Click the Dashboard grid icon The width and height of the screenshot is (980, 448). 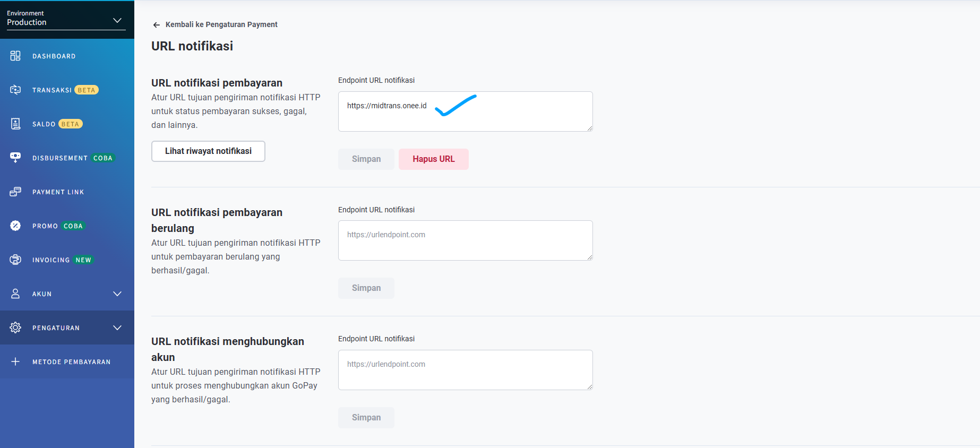coord(15,56)
